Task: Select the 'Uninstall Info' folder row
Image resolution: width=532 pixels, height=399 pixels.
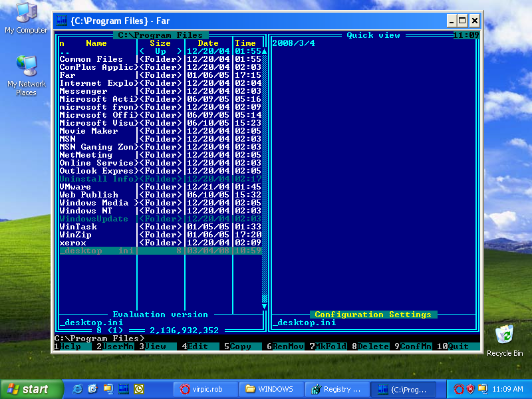Action: click(x=160, y=179)
